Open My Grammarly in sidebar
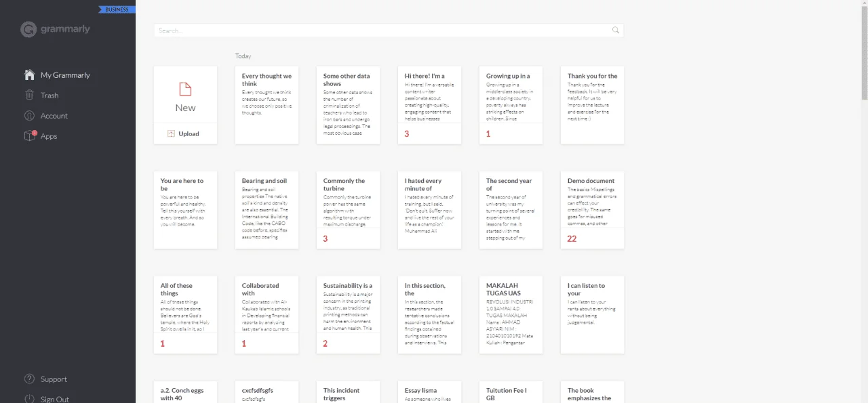This screenshot has width=868, height=403. [x=65, y=75]
